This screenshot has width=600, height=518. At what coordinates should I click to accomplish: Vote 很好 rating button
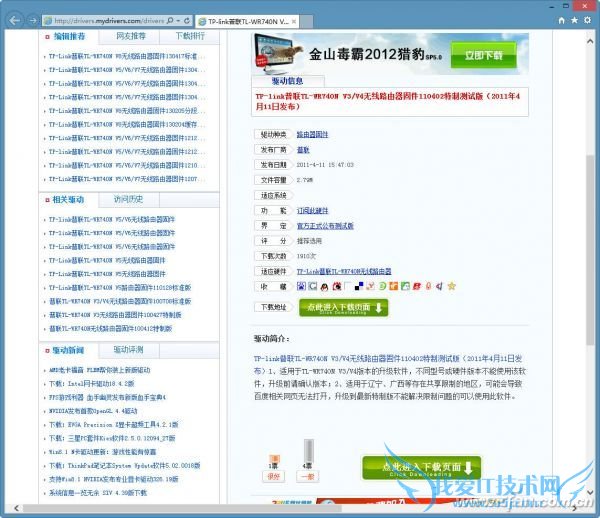[x=274, y=477]
